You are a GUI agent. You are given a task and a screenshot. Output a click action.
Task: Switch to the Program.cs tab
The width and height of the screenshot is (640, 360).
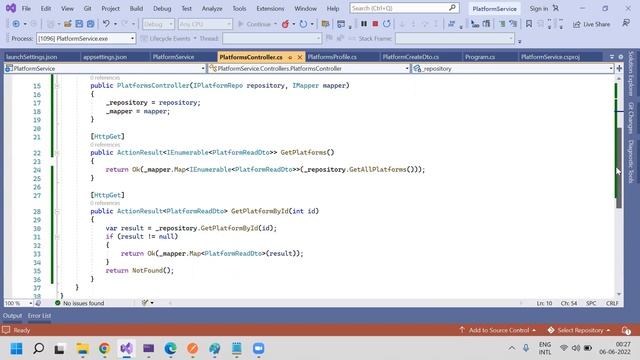click(480, 57)
